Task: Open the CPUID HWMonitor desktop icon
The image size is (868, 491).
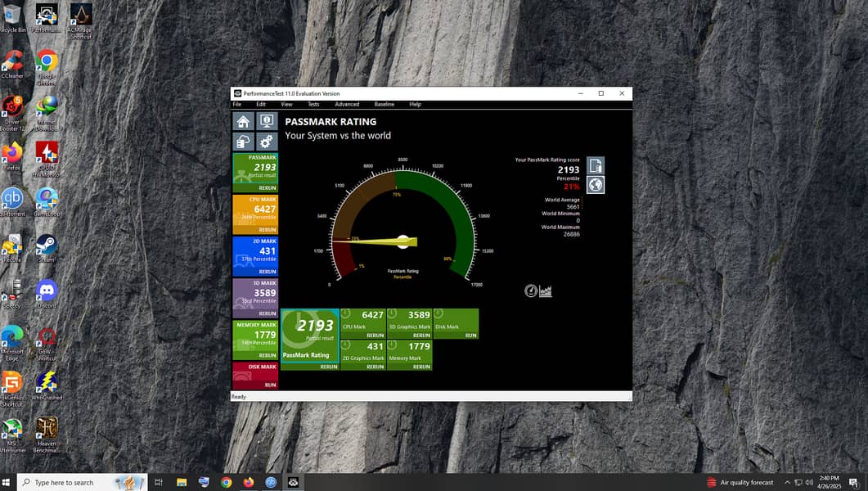Action: pyautogui.click(x=47, y=160)
